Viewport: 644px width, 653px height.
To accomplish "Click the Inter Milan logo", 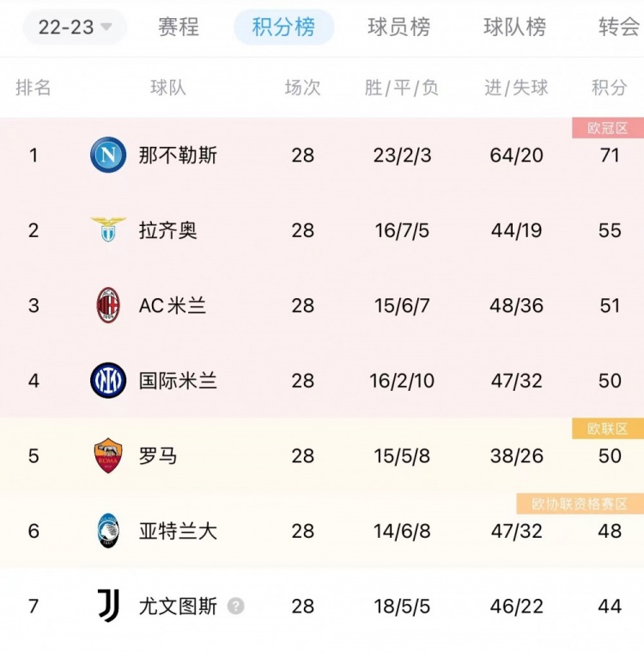I will pyautogui.click(x=108, y=381).
